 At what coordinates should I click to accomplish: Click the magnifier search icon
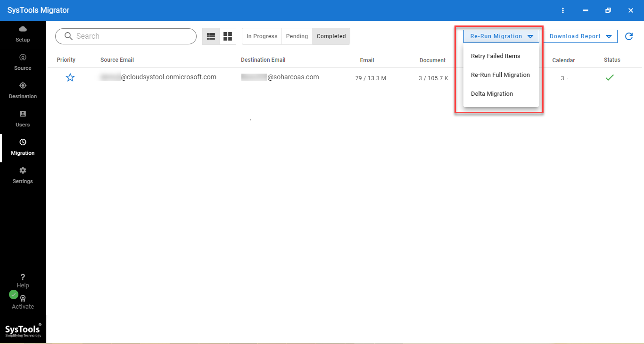(68, 36)
